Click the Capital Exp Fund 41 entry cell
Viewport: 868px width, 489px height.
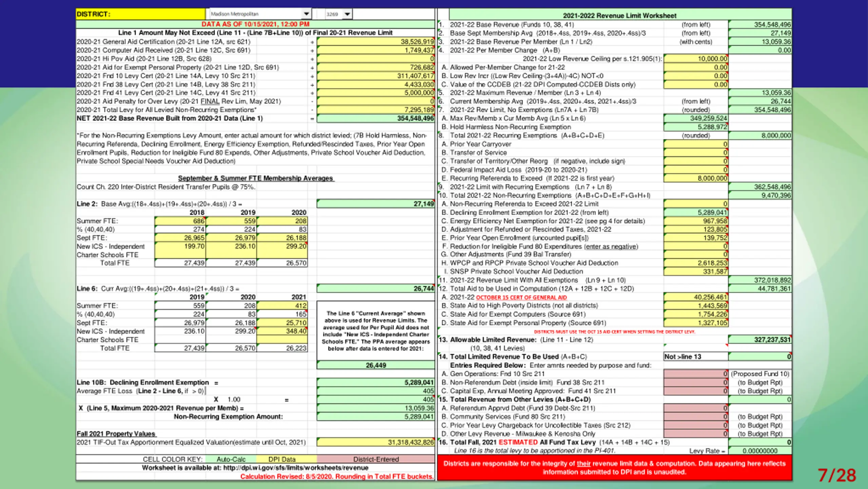pyautogui.click(x=696, y=391)
